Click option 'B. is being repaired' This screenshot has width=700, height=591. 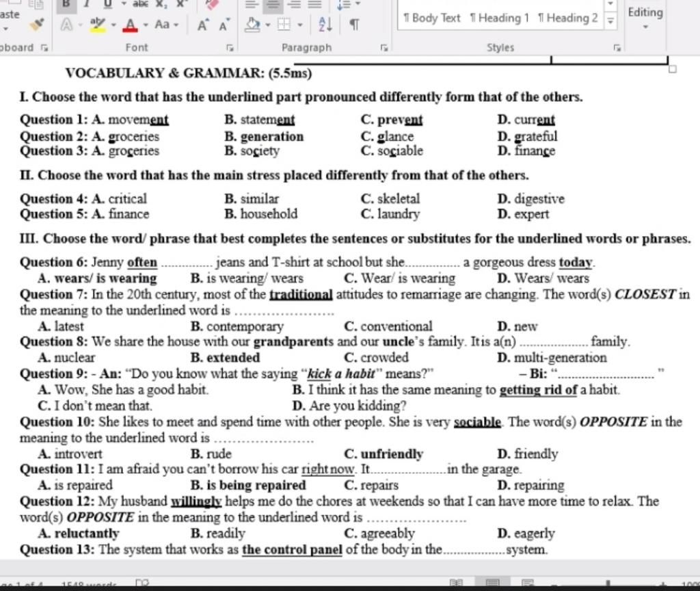coord(248,486)
